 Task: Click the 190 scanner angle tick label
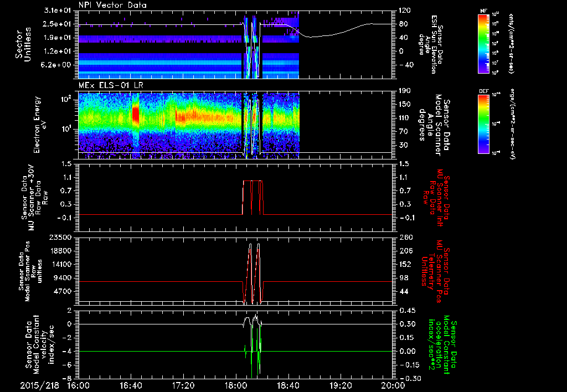405,91
